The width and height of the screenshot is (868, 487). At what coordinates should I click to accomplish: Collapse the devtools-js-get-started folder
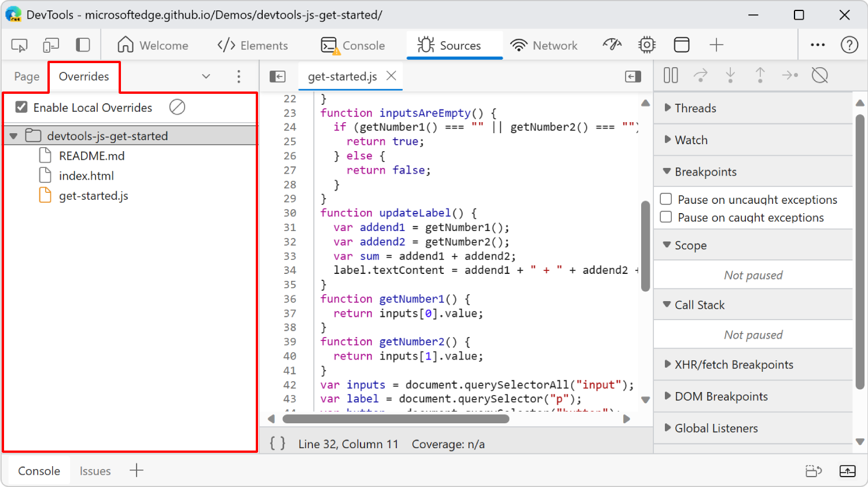point(13,136)
